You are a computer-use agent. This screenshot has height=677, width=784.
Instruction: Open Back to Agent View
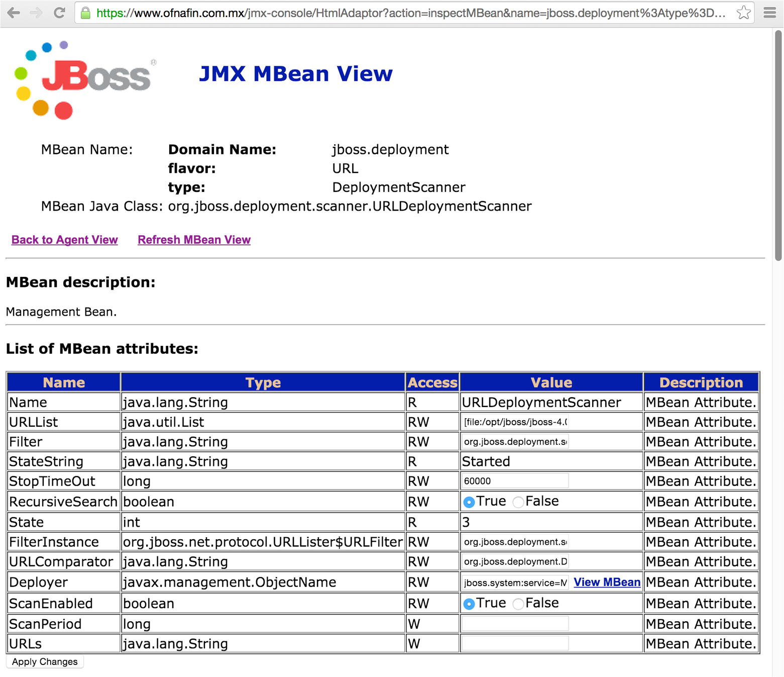click(64, 240)
